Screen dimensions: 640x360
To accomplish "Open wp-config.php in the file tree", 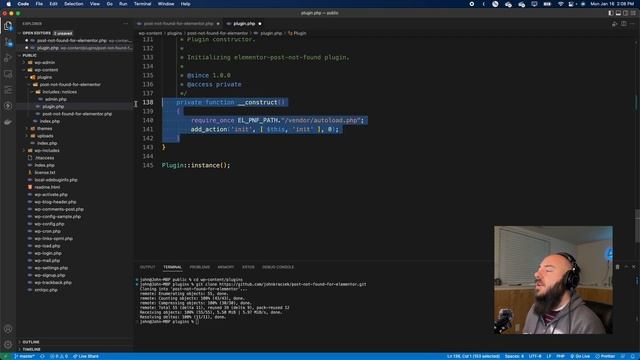I will (49, 224).
